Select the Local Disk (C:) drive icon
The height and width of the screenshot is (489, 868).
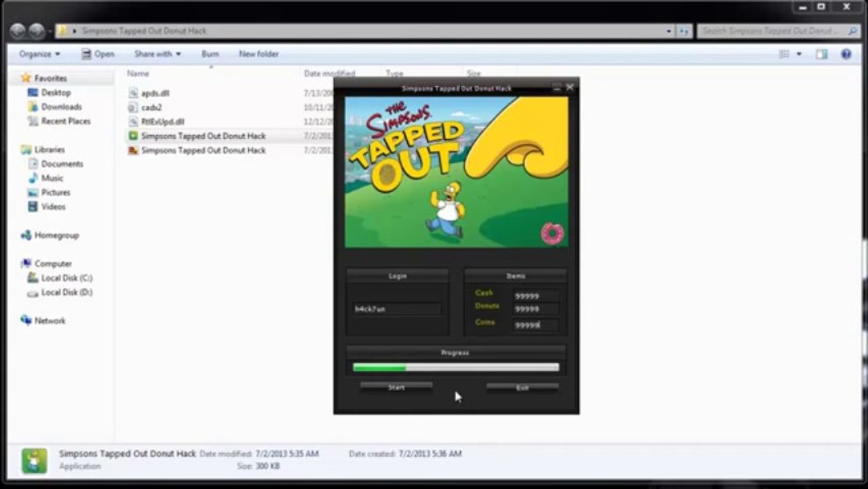pyautogui.click(x=33, y=278)
